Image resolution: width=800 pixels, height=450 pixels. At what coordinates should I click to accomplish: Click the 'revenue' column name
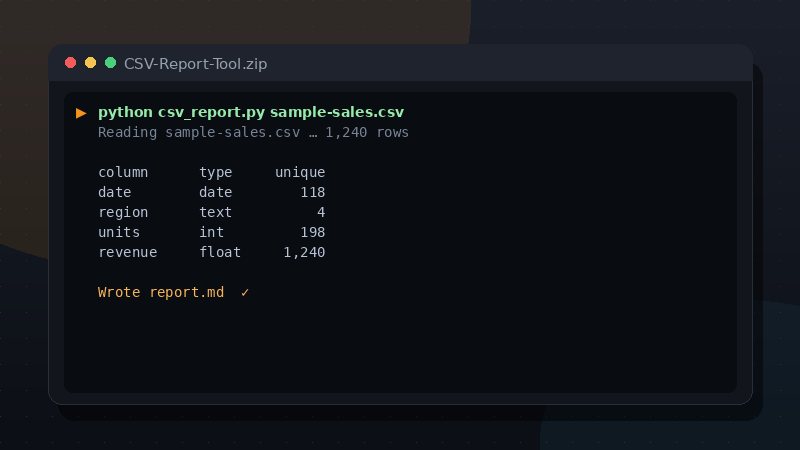pyautogui.click(x=128, y=252)
